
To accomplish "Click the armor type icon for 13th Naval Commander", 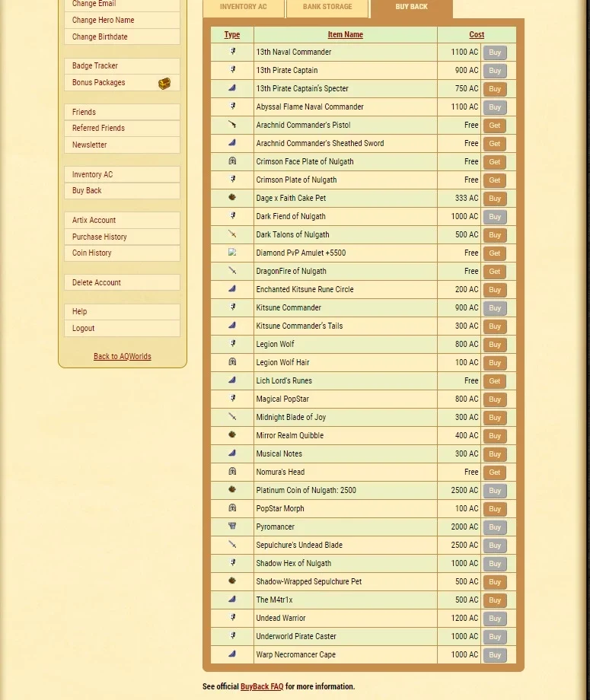I will click(x=232, y=51).
